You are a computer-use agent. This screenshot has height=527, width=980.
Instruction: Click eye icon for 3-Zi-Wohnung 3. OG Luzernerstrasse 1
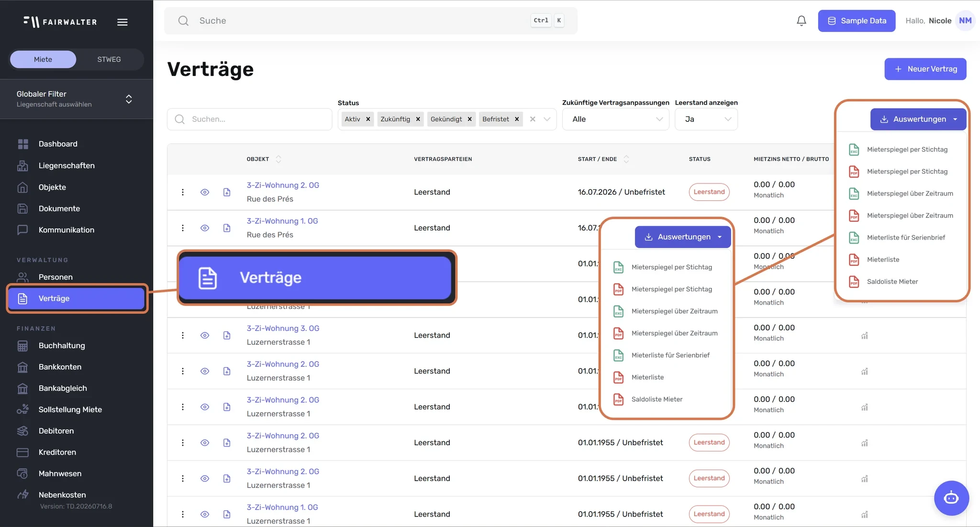click(205, 335)
